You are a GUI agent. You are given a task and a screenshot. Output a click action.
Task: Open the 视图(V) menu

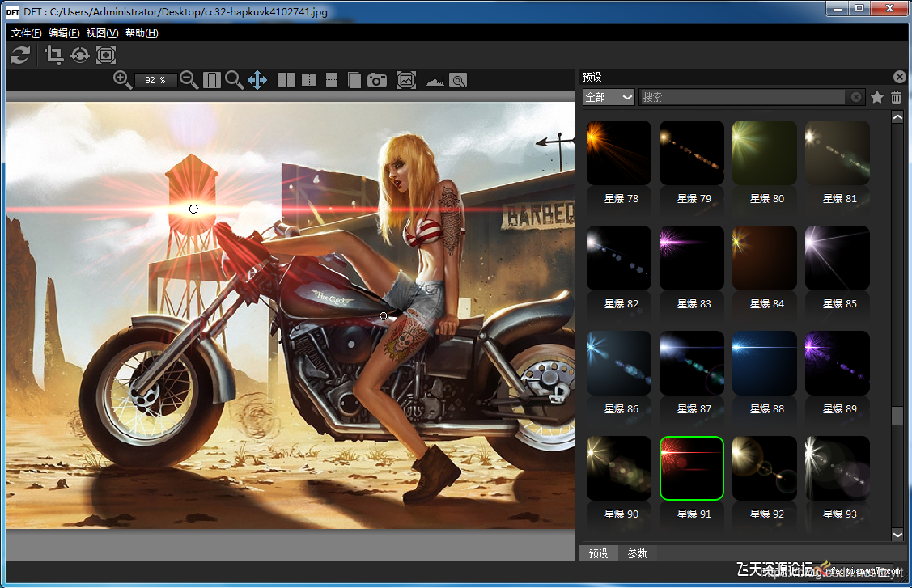pyautogui.click(x=102, y=32)
